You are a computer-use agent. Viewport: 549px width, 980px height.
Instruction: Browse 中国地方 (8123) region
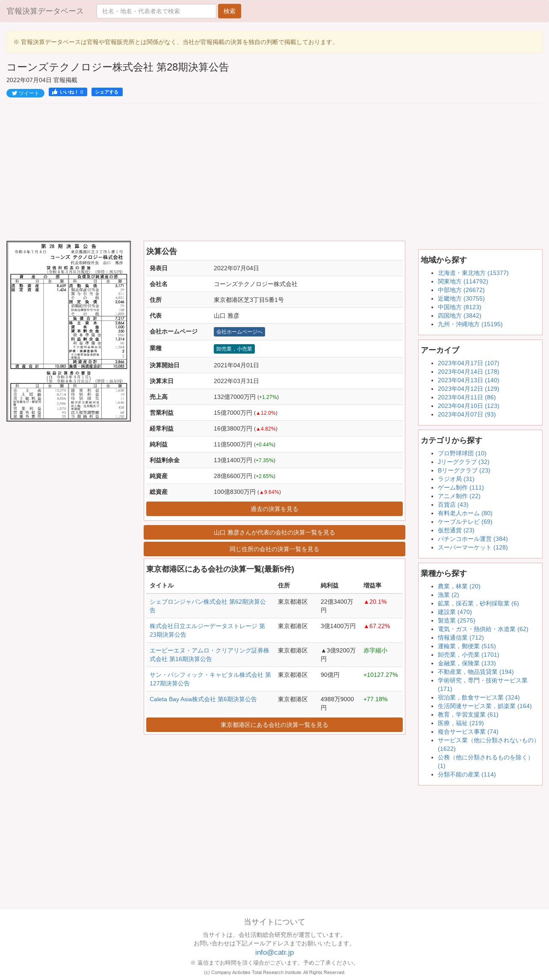point(459,307)
